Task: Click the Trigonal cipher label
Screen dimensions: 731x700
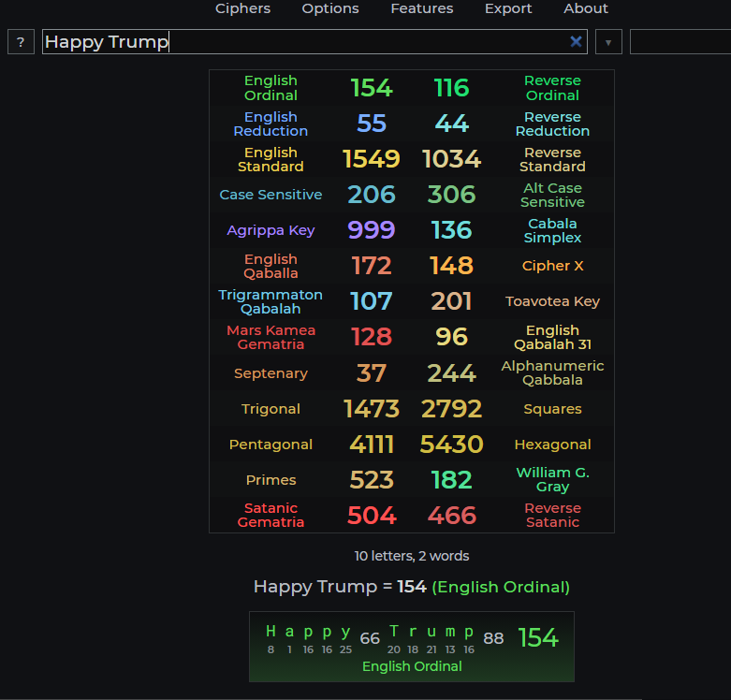Action: (270, 409)
